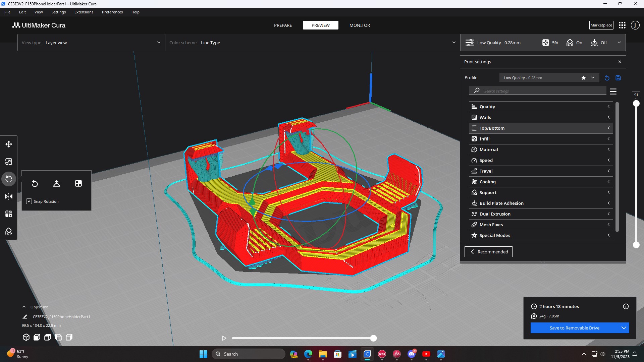The width and height of the screenshot is (644, 362).
Task: Open the View type dropdown
Action: click(91, 43)
